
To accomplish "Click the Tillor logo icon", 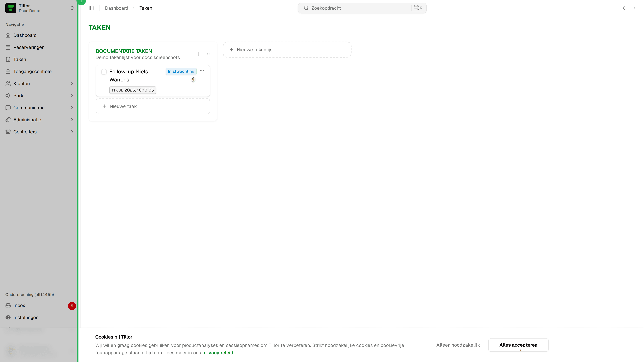I will tap(11, 8).
